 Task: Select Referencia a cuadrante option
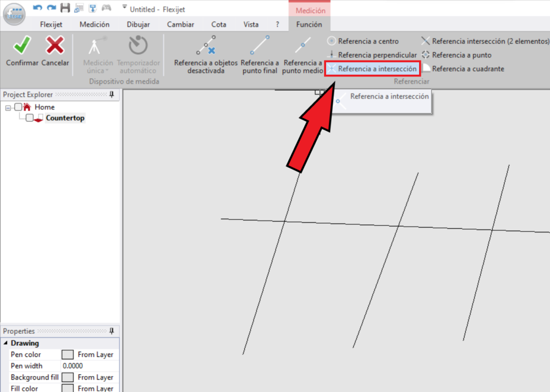tap(463, 69)
